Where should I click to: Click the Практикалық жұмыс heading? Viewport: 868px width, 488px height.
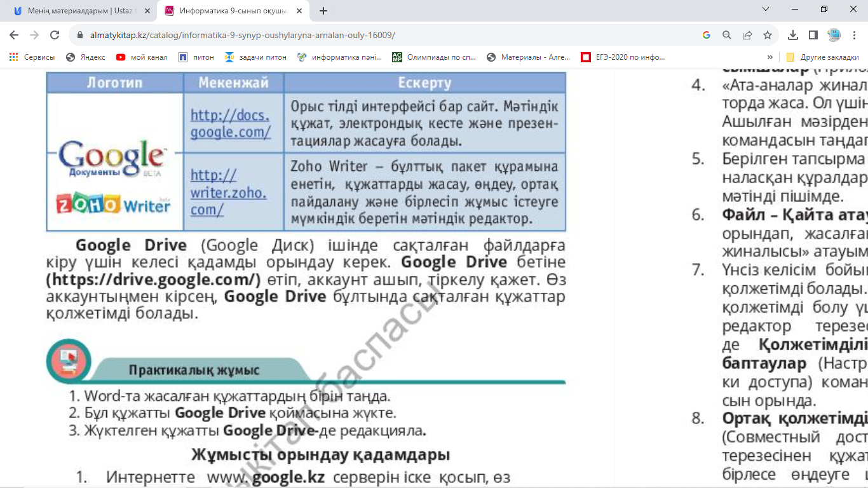194,370
